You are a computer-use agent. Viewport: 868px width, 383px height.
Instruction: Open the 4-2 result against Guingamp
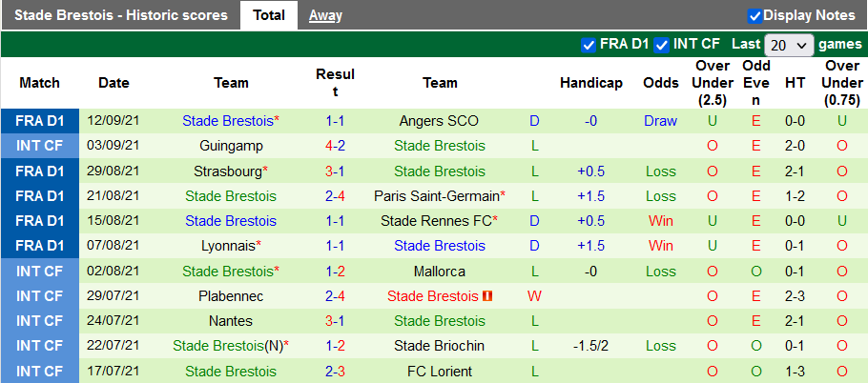point(335,146)
